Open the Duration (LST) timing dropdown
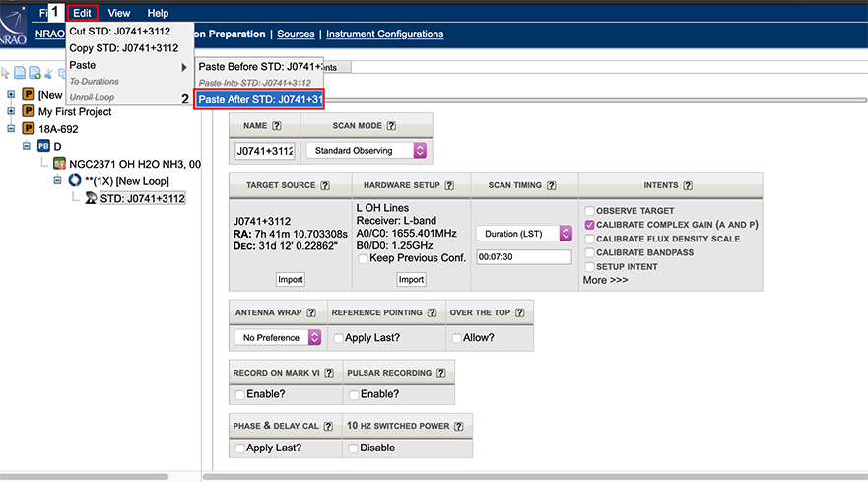Screen dimensions: 868x482 click(x=524, y=234)
